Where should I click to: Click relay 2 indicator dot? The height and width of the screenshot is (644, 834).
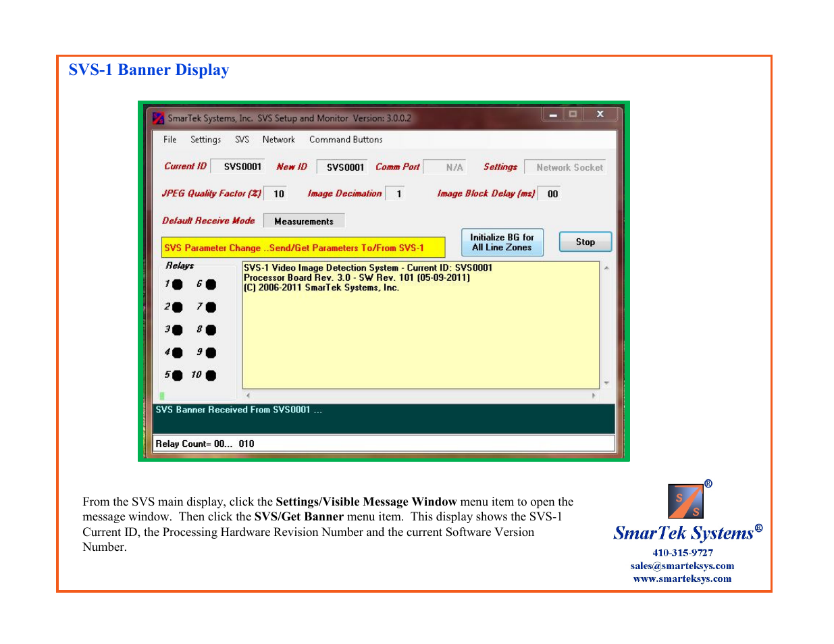[178, 307]
